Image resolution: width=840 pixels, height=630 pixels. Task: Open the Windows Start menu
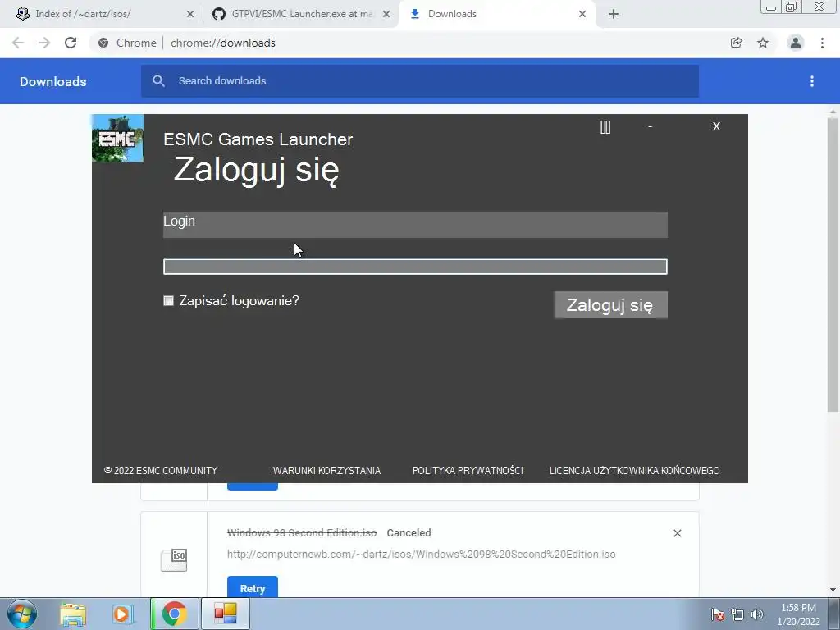point(22,614)
